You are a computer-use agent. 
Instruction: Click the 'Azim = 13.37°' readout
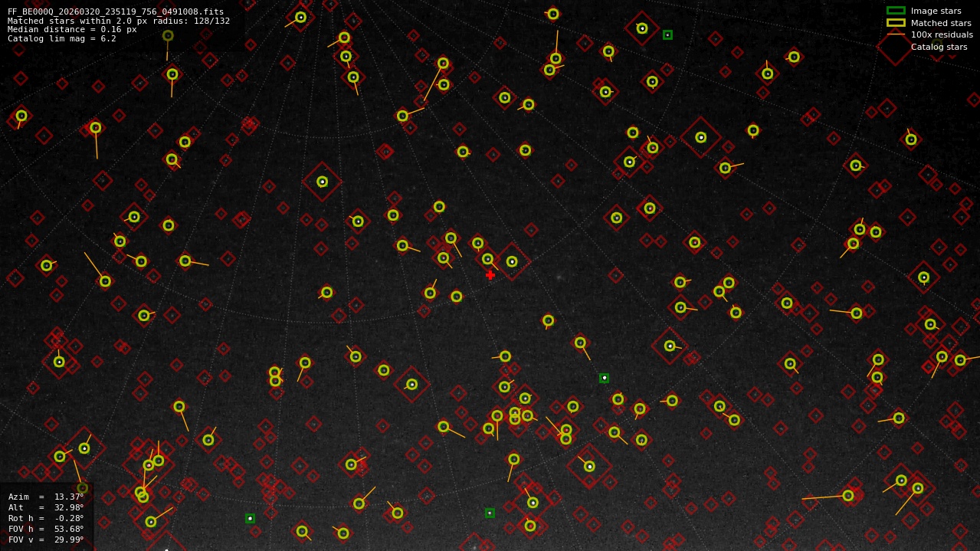click(46, 497)
